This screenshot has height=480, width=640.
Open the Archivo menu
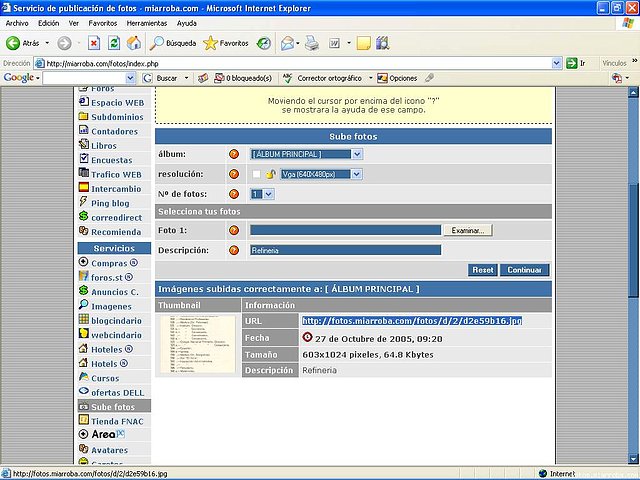pyautogui.click(x=17, y=23)
